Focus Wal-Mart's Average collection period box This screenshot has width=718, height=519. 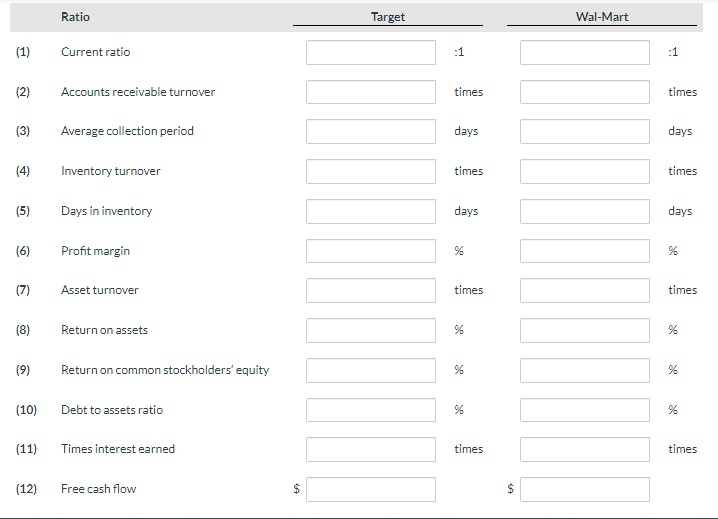click(x=585, y=132)
